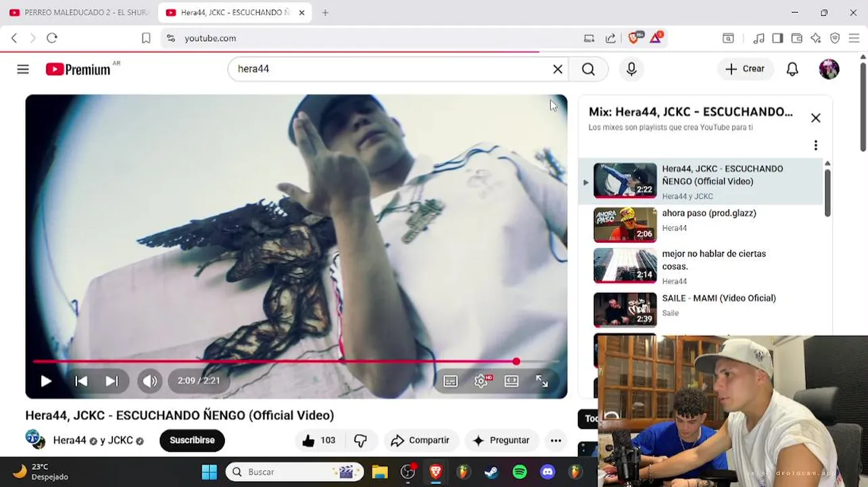Mute the video volume
The width and height of the screenshot is (868, 487).
[x=150, y=381]
